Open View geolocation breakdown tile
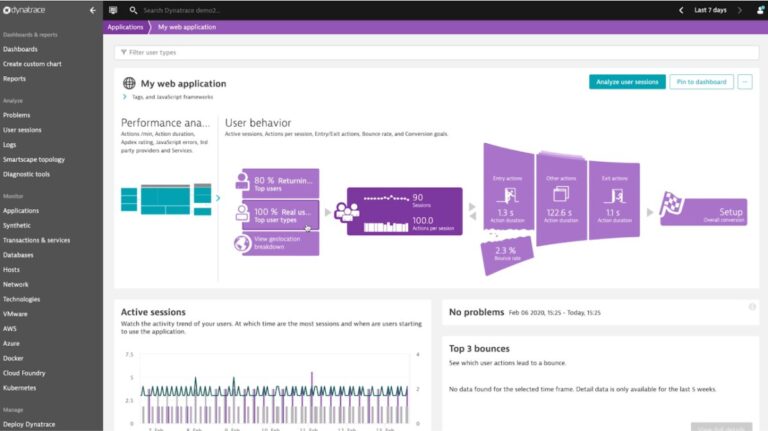 (280, 243)
